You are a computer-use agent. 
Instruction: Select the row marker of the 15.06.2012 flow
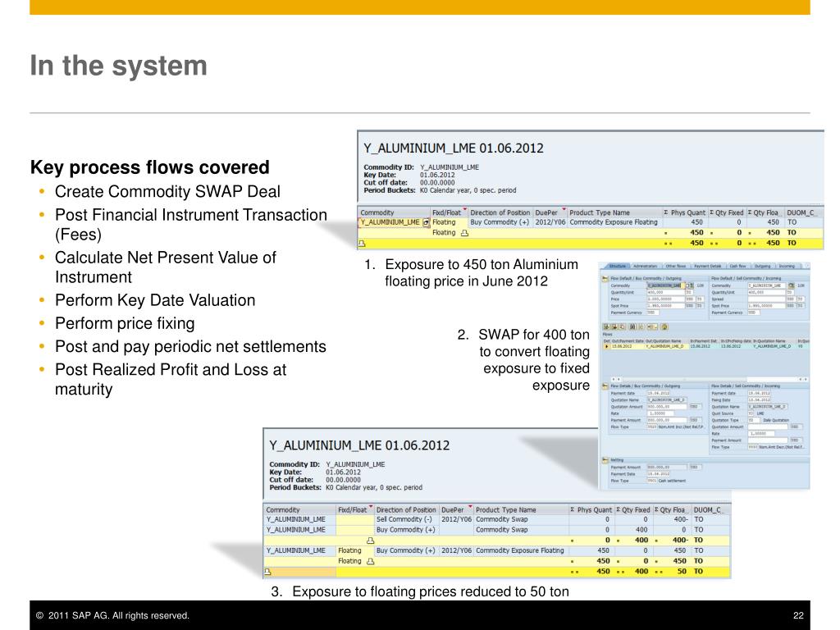(607, 346)
